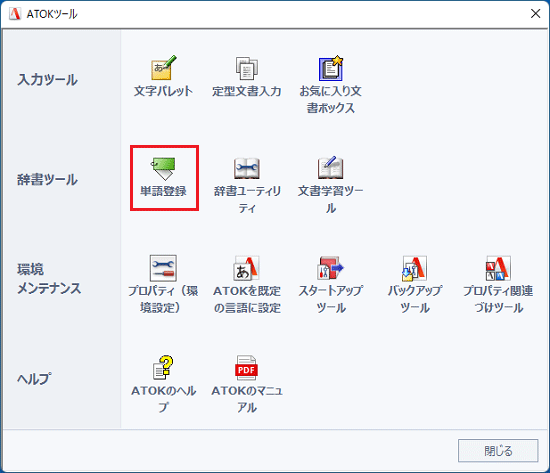The image size is (550, 473).
Task: Open プロパティ(環境設定)
Action: click(x=163, y=285)
